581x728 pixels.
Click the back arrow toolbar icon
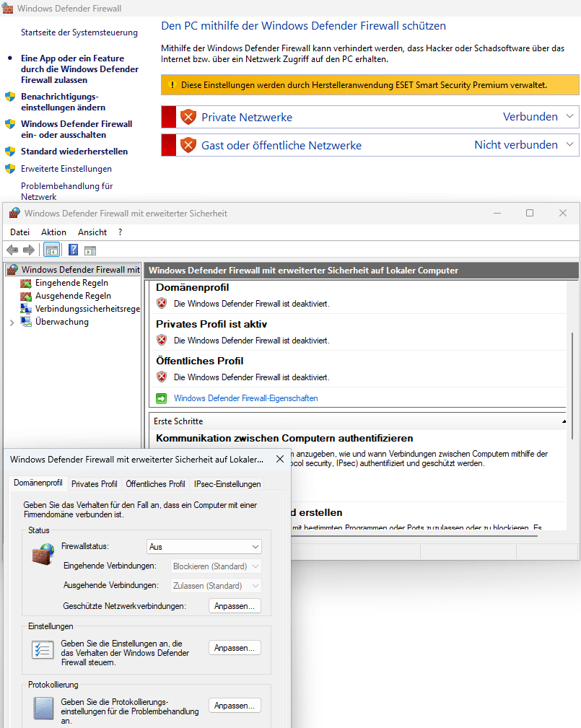[x=12, y=250]
